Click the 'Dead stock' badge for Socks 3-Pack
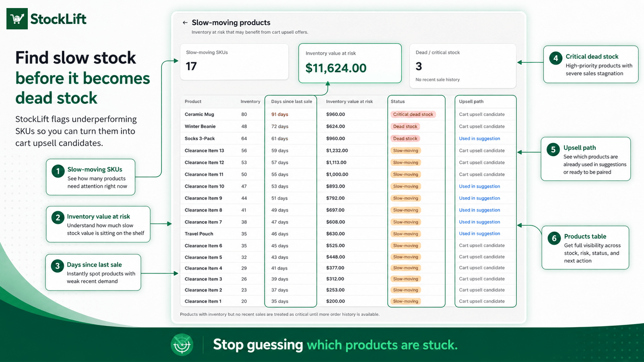Image resolution: width=644 pixels, height=362 pixels. tap(405, 138)
